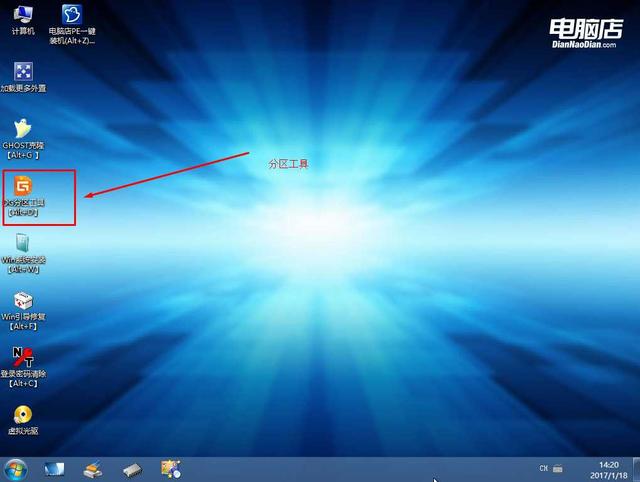Open the on-screen keyboard tray icon
640x482 pixels.
pos(558,469)
